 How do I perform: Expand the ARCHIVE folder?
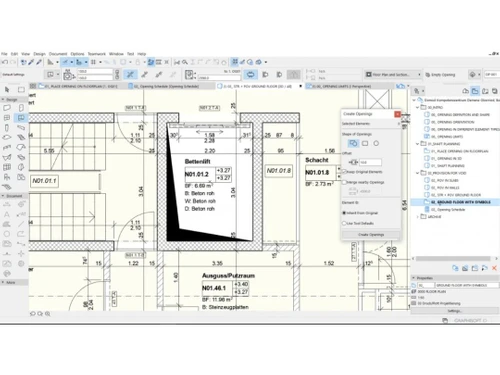point(417,217)
